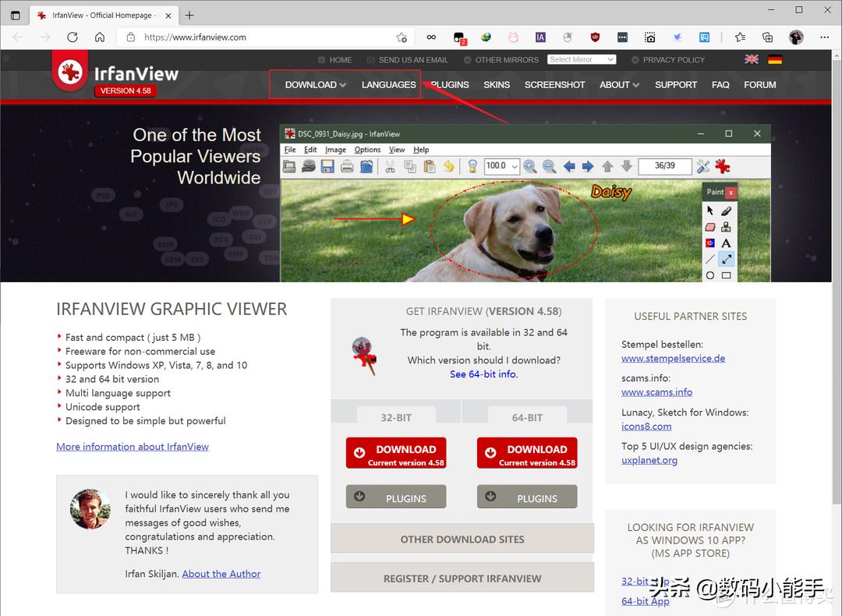This screenshot has height=616, width=842.
Task: Open a file with the folder toolbar icon
Action: tap(288, 165)
